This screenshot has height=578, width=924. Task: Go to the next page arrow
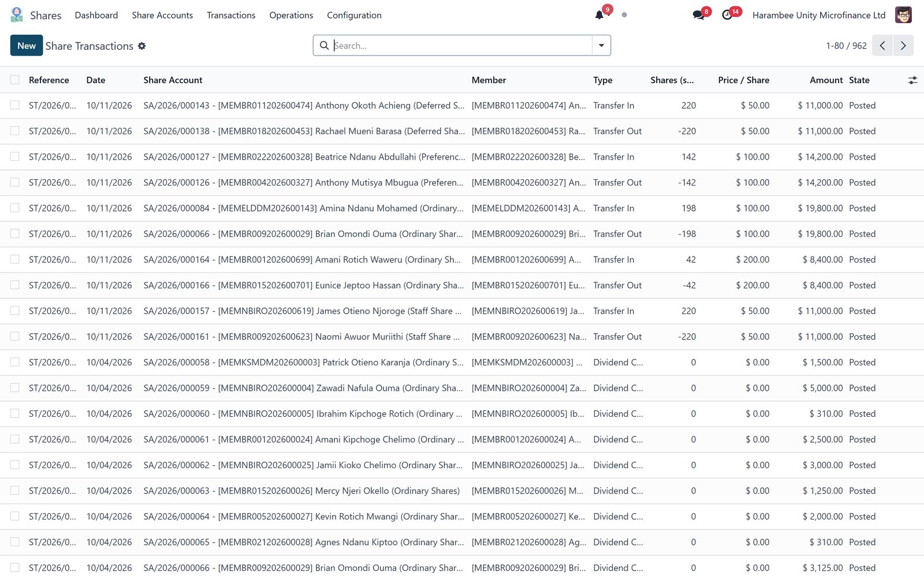(903, 46)
